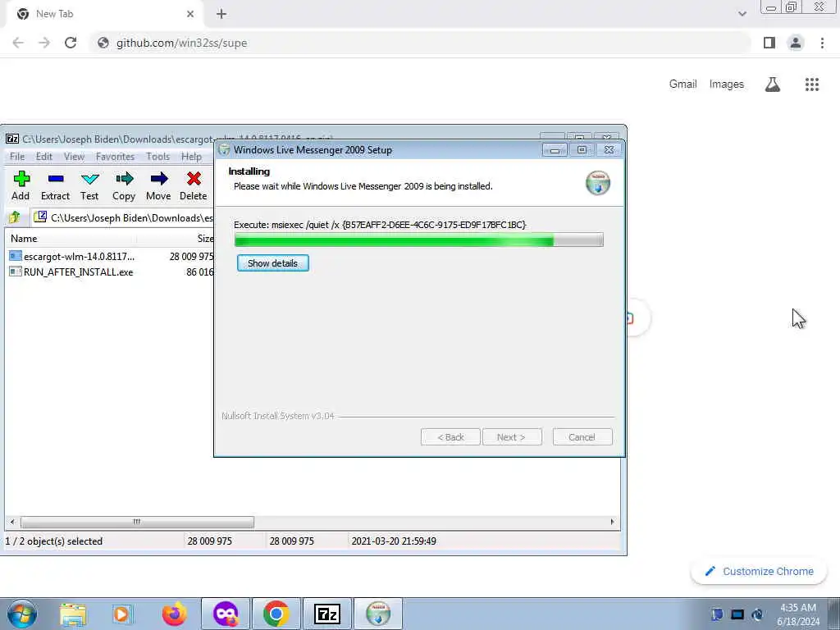
Task: Click the Cancel button in Setup dialog
Action: pos(582,437)
